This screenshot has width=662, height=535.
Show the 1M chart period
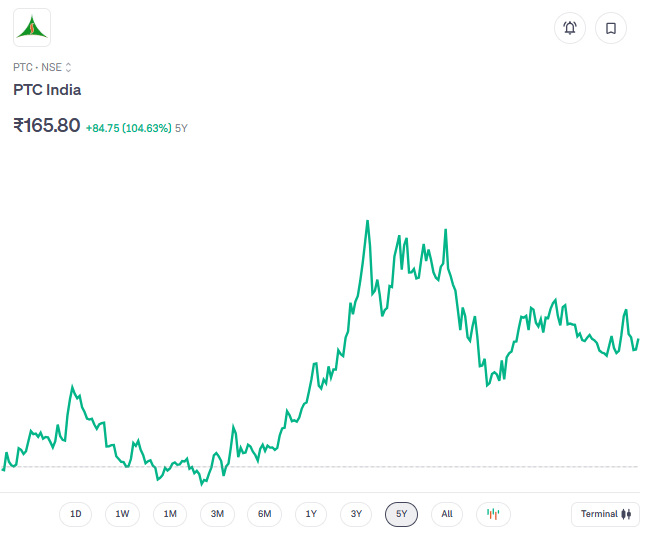pos(170,514)
